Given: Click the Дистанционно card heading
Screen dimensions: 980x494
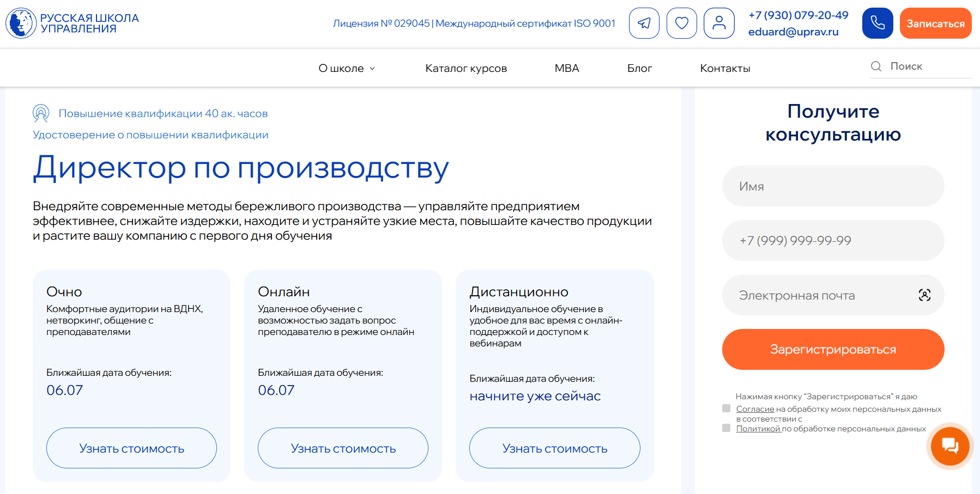Looking at the screenshot, I should coord(519,292).
